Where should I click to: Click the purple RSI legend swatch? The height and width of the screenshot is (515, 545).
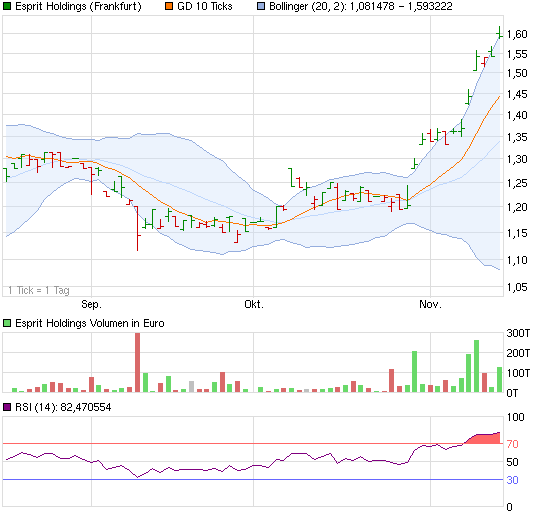(7, 407)
